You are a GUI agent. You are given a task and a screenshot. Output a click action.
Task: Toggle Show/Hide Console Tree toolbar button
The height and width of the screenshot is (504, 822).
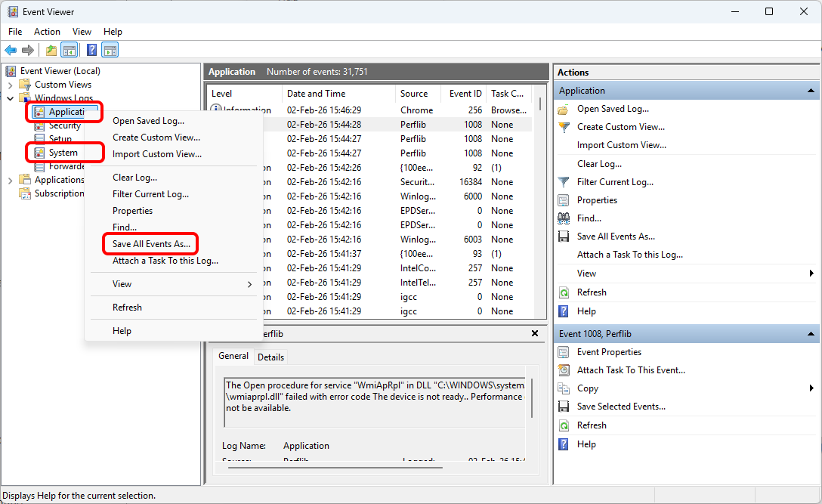tap(70, 51)
